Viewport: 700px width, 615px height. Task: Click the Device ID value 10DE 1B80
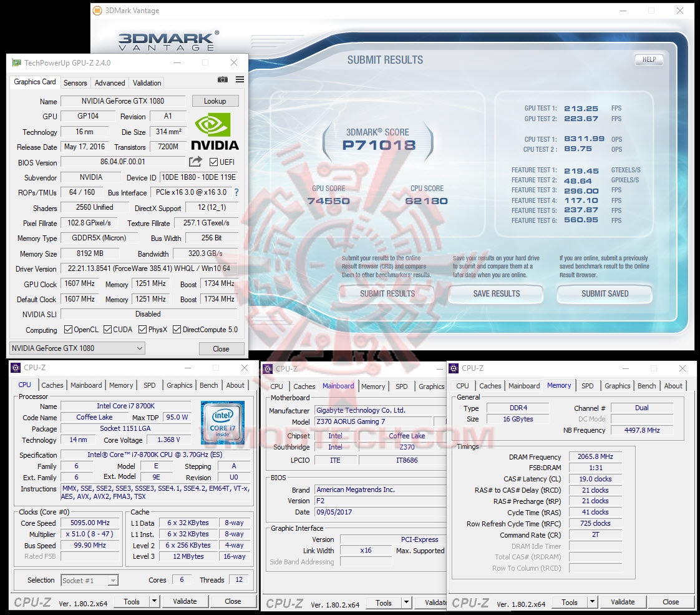pyautogui.click(x=198, y=177)
